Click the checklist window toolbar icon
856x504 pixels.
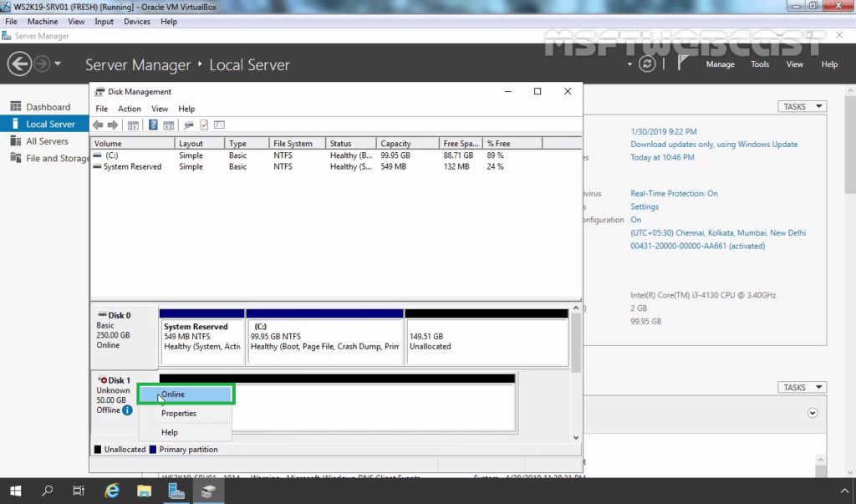tap(220, 125)
